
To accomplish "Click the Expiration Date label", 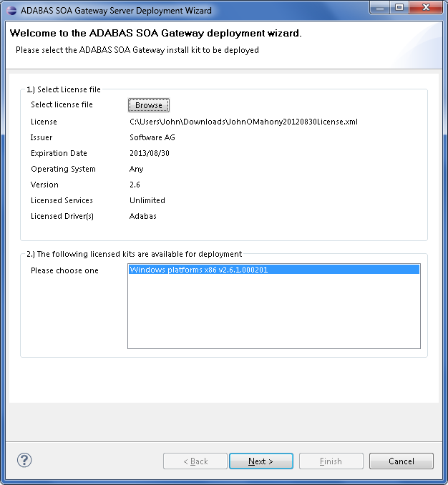I will click(x=59, y=153).
